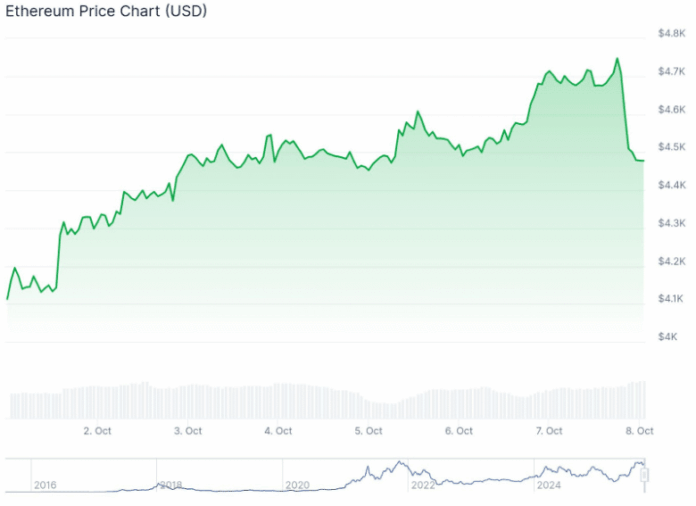
Task: Click the price peak near $4.75K
Action: click(617, 59)
